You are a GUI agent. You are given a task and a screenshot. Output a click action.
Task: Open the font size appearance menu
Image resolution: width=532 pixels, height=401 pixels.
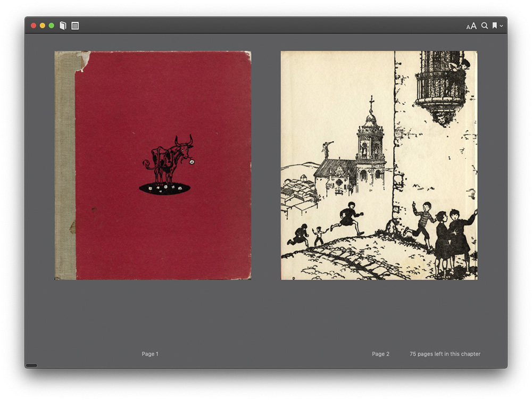(471, 26)
